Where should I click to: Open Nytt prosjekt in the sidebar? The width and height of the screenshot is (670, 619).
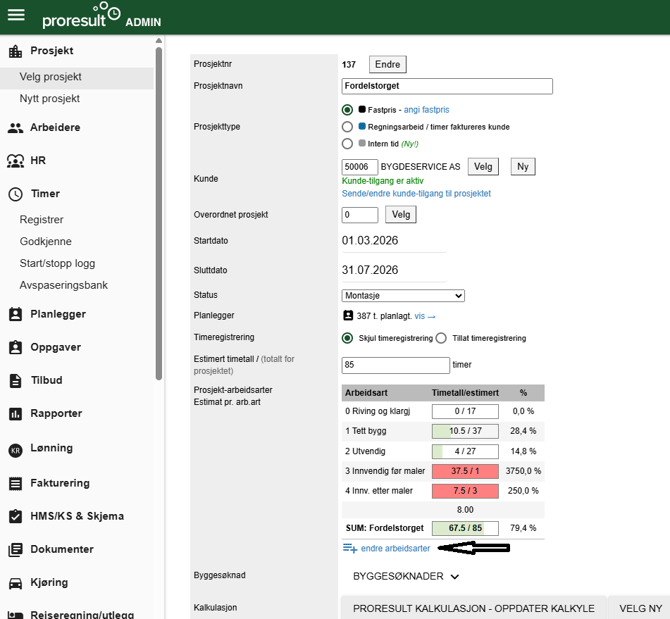tap(50, 99)
